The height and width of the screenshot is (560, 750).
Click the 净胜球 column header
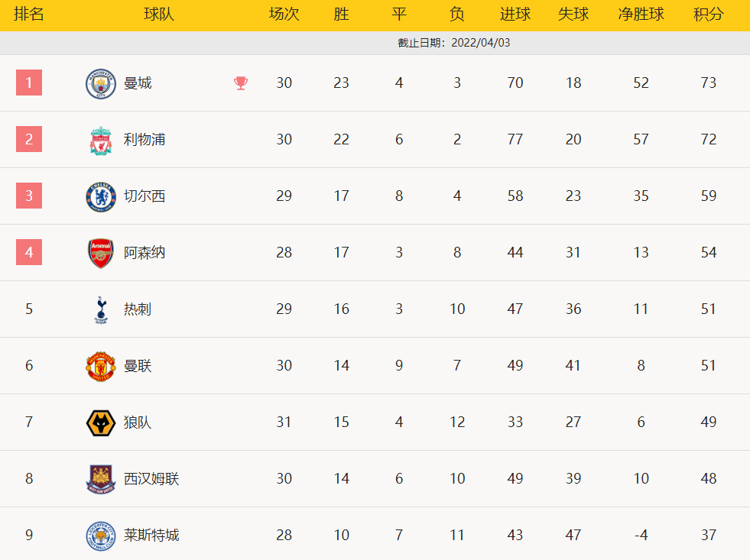click(x=641, y=15)
